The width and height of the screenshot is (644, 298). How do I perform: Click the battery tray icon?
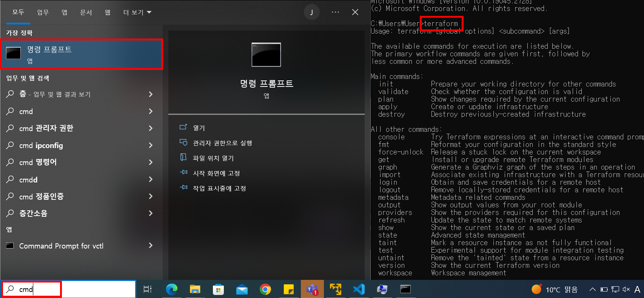coord(604,290)
